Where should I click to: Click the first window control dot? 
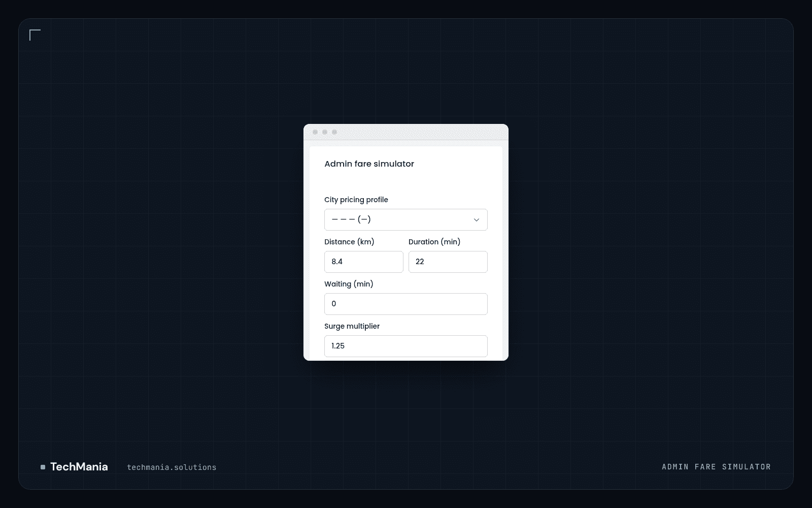315,132
